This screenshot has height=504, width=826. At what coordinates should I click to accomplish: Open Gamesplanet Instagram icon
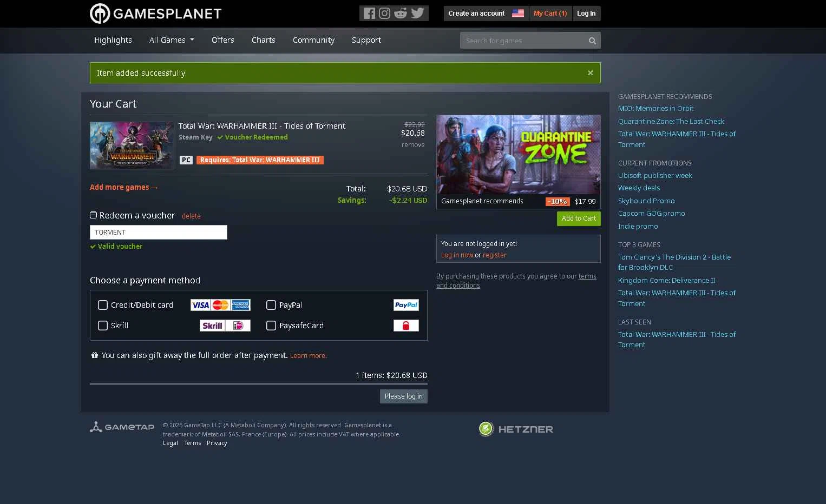(x=385, y=14)
